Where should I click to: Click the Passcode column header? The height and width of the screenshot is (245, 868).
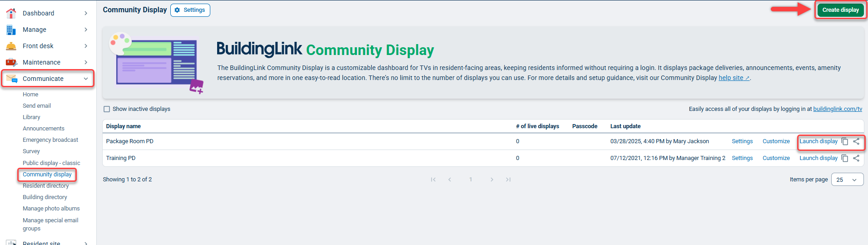(x=585, y=126)
